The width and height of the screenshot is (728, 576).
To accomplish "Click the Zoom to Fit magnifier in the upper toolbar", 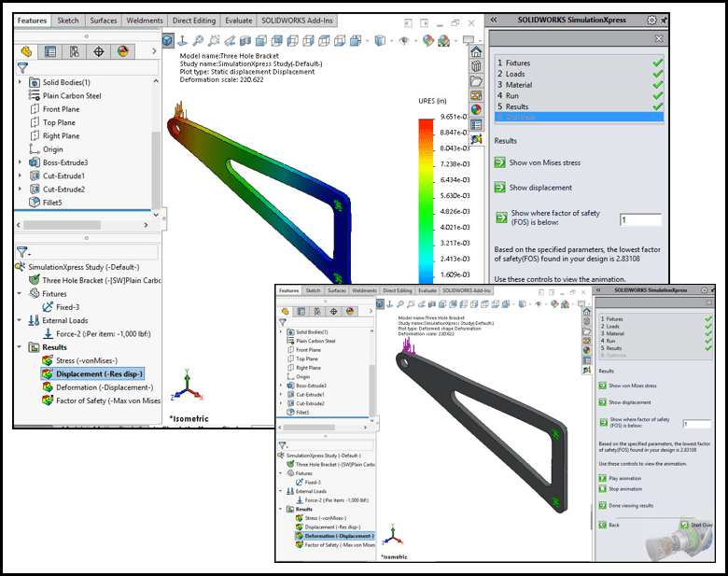I will pyautogui.click(x=198, y=41).
